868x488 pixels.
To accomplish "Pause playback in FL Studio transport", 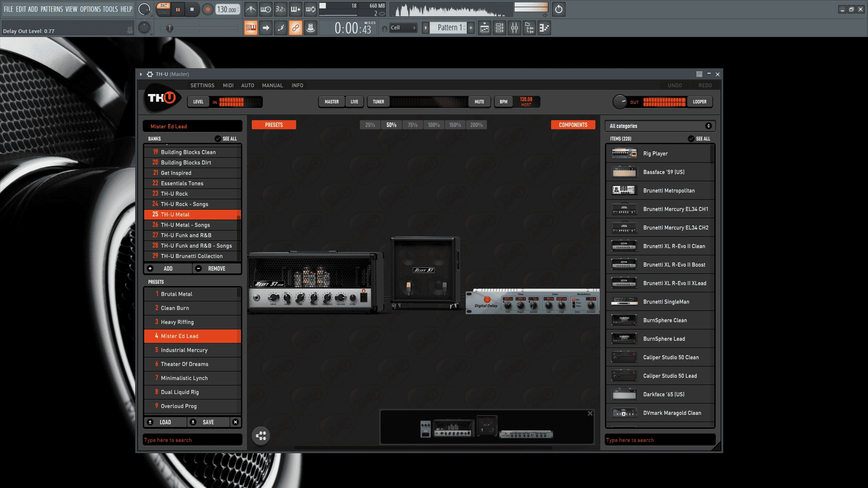I will (178, 9).
